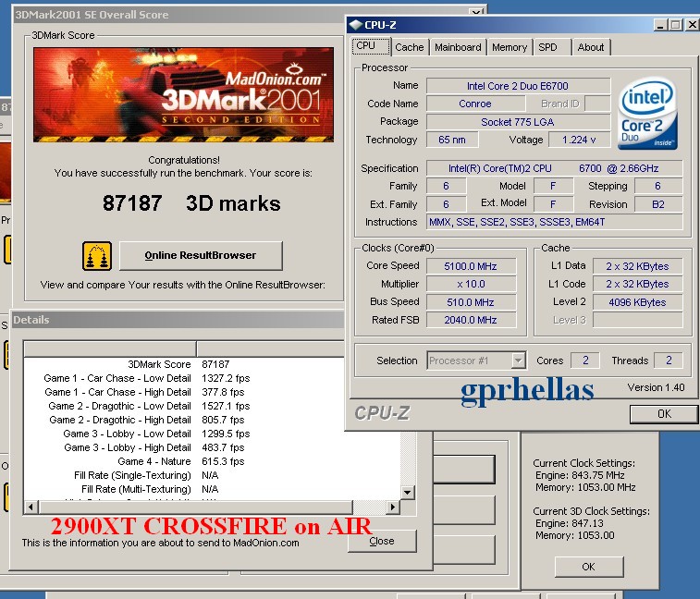Click OK in the CPU-Z window
This screenshot has width=700, height=599.
(x=664, y=414)
